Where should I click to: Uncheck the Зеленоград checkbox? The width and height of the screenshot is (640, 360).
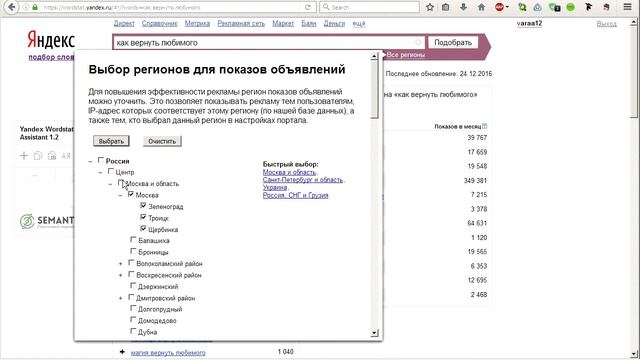pyautogui.click(x=143, y=205)
